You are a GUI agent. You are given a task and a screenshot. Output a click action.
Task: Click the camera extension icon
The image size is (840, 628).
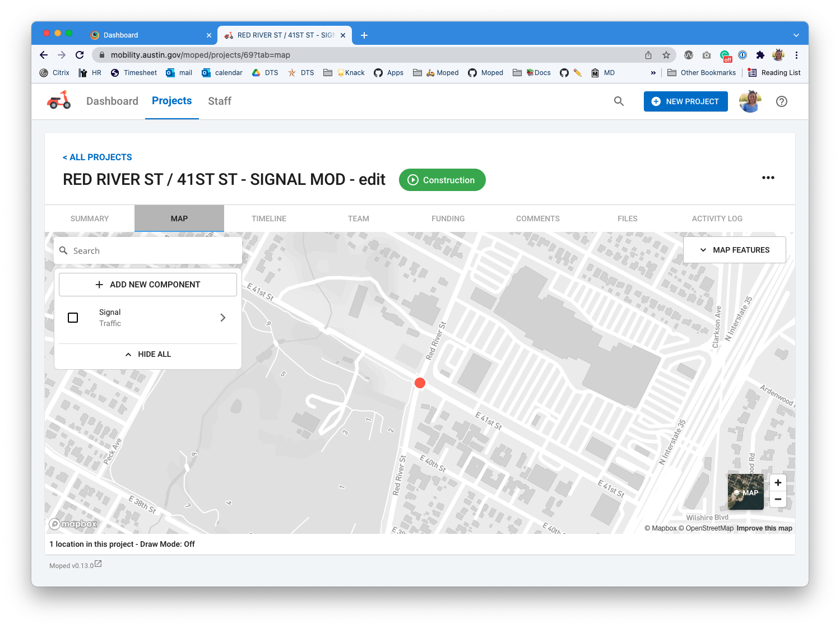click(x=707, y=55)
